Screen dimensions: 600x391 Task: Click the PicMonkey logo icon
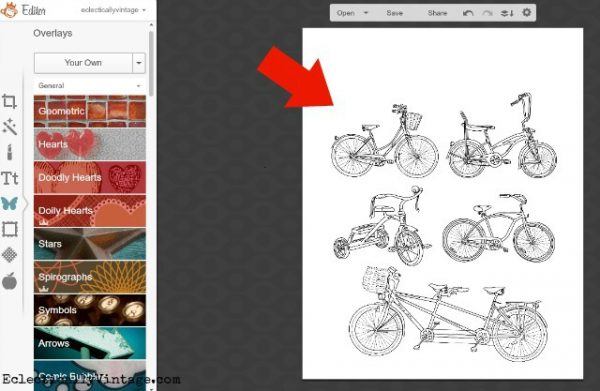(8, 9)
